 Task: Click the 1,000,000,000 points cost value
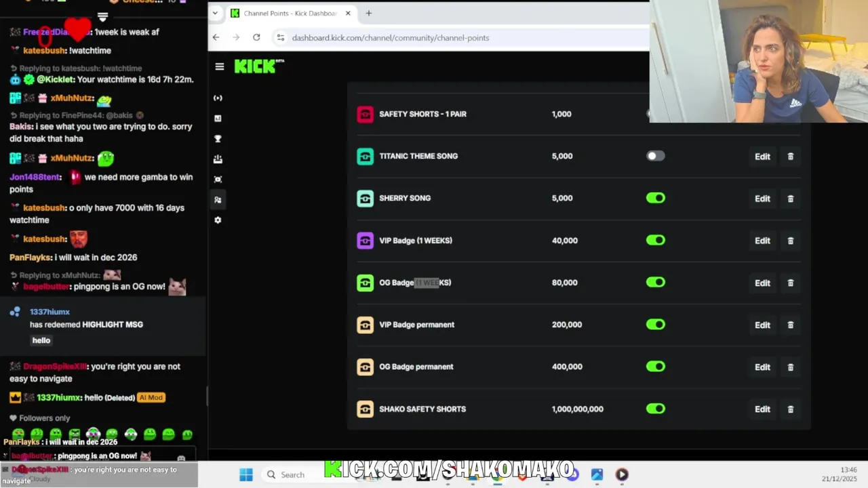point(578,409)
